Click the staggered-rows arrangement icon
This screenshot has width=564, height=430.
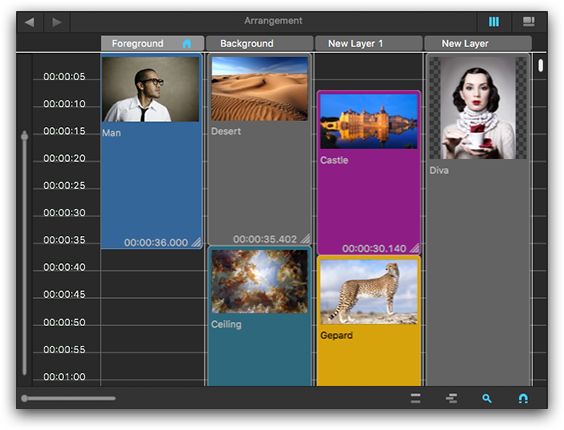(x=451, y=398)
